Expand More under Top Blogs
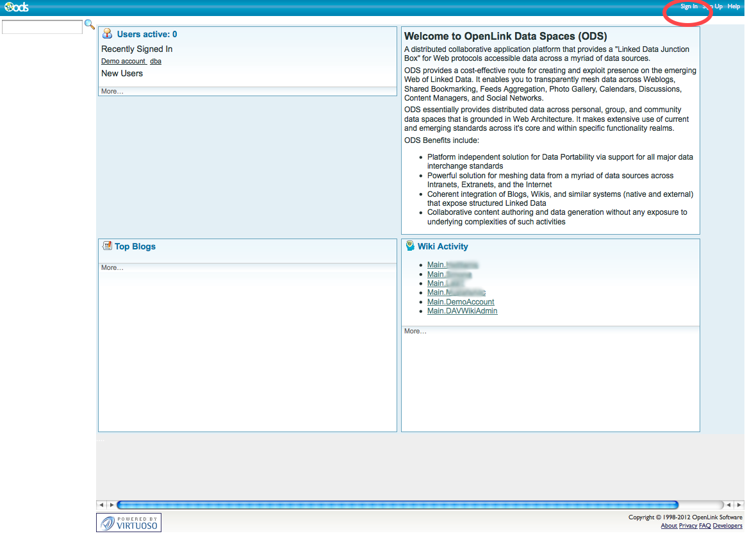 tap(112, 268)
